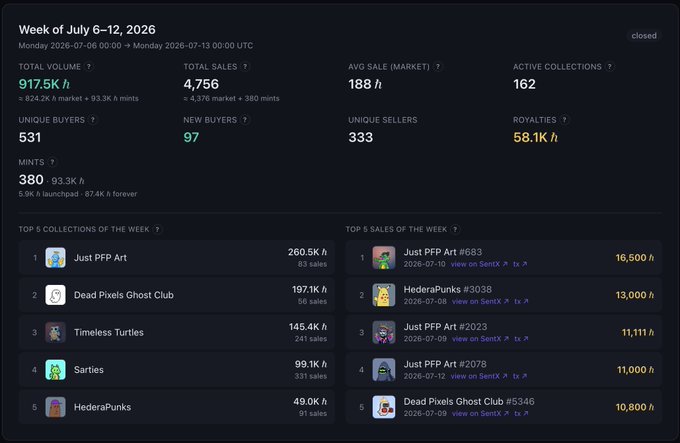Open HederaPunks #3038 NFT thumbnail
680x443 pixels.
click(x=384, y=295)
